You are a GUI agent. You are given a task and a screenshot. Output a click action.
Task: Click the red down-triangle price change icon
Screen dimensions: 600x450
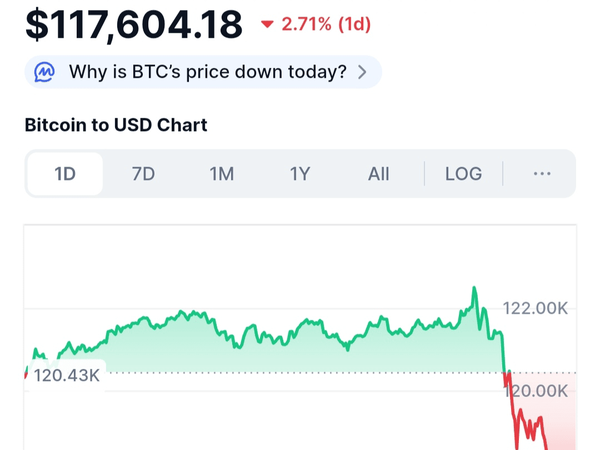coord(267,24)
